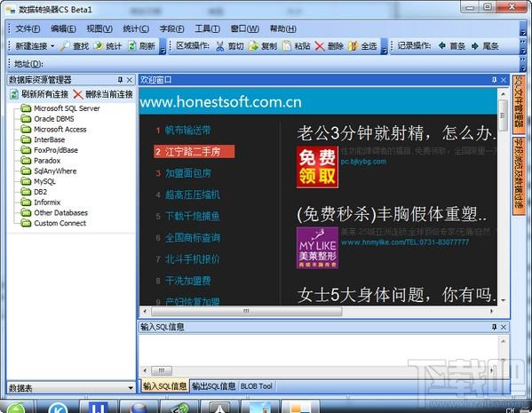Image resolution: width=532 pixels, height=413 pixels.
Task: Expand address bar overflow chevron
Action: coord(523,64)
